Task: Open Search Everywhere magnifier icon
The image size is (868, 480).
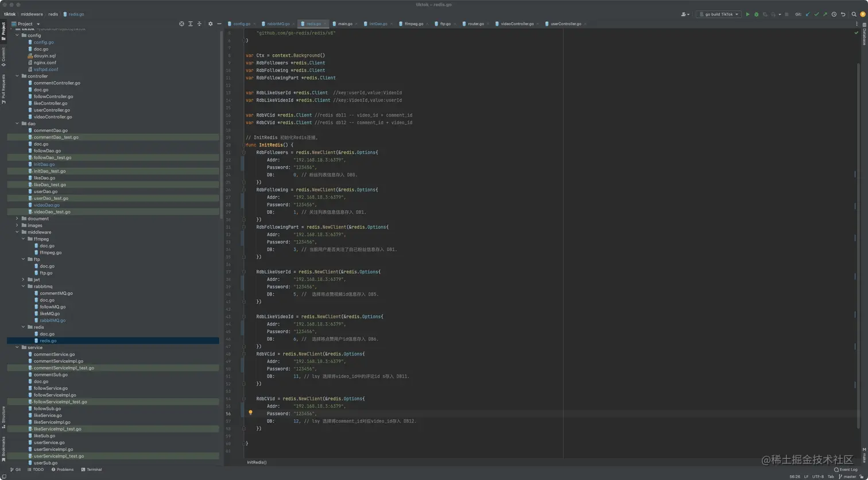Action: click(x=854, y=14)
